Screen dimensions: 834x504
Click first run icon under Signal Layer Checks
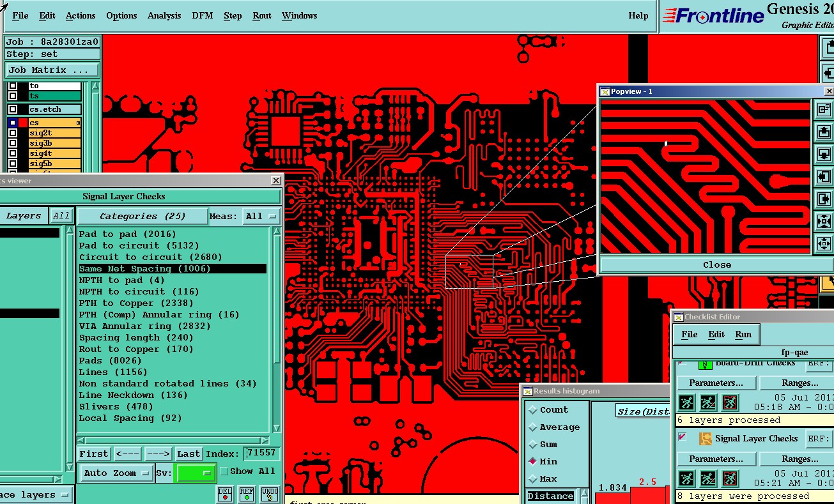click(x=686, y=478)
